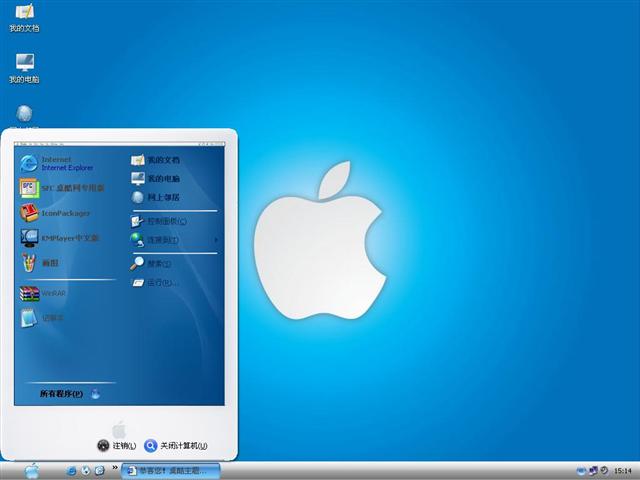Open 网上邻居 in the start menu

click(155, 197)
